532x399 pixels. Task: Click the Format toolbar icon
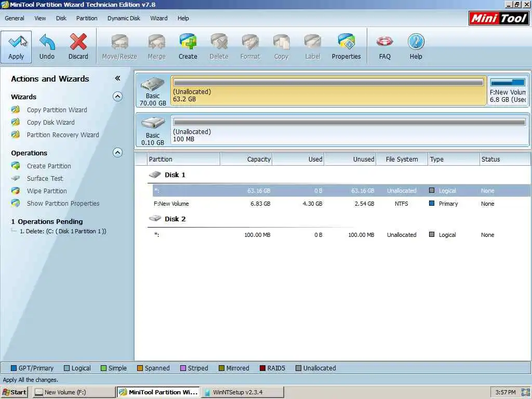point(250,47)
